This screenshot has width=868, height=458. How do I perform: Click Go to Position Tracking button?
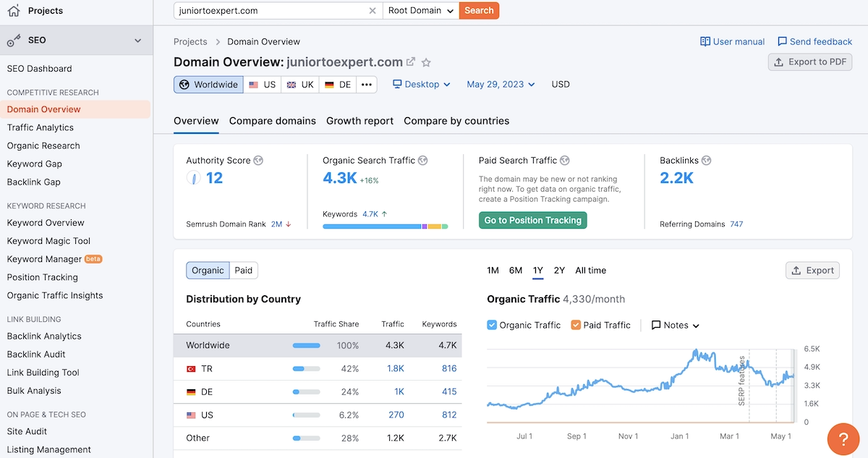(533, 221)
